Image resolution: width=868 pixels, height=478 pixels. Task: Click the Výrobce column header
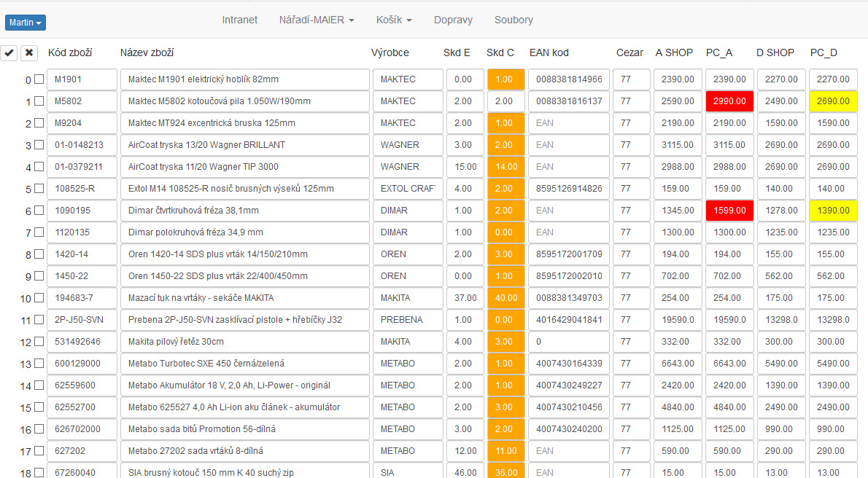pos(390,52)
